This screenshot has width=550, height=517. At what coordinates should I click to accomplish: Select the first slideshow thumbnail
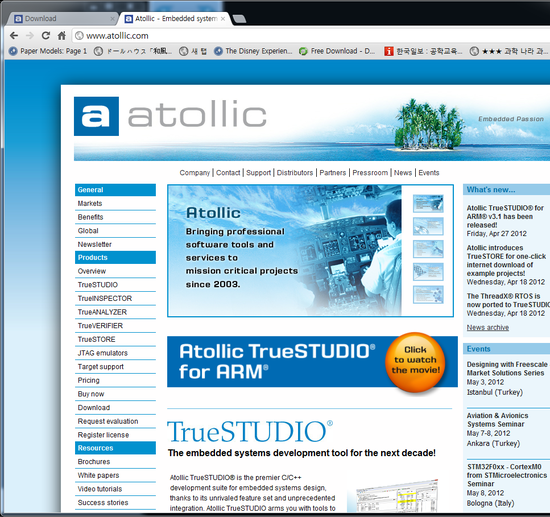pos(428,203)
